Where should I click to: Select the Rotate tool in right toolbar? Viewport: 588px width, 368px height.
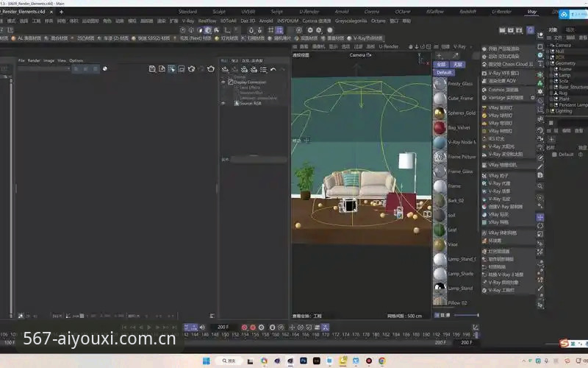pyautogui.click(x=540, y=226)
